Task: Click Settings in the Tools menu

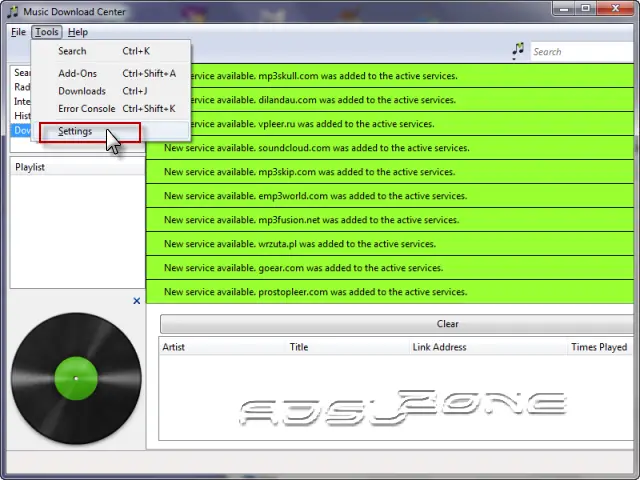Action: coord(111,131)
